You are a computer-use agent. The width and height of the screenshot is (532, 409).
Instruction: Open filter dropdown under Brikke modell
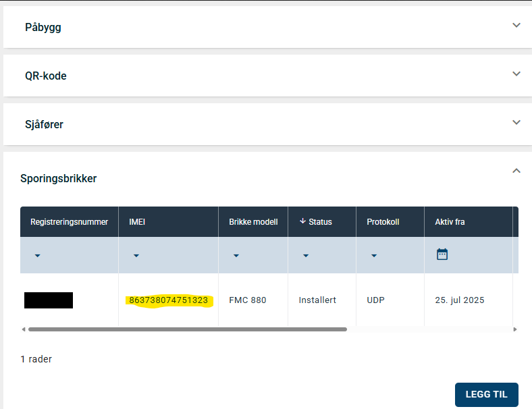point(236,256)
